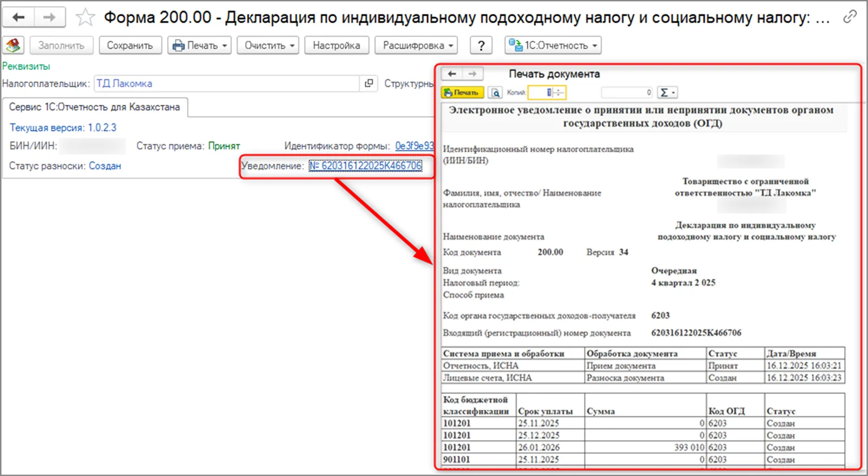Open the Текущая версия: 1.0.2.3 link
The width and height of the screenshot is (868, 476).
pyautogui.click(x=63, y=128)
